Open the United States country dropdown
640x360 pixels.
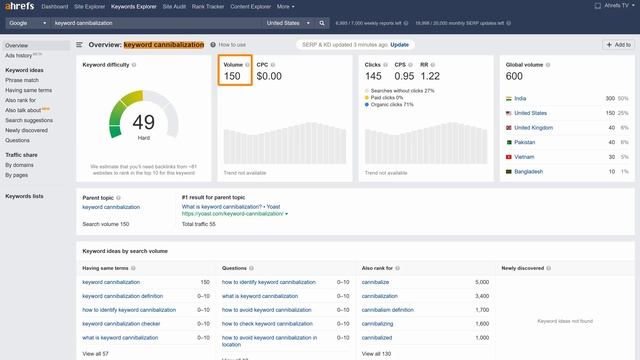click(289, 23)
